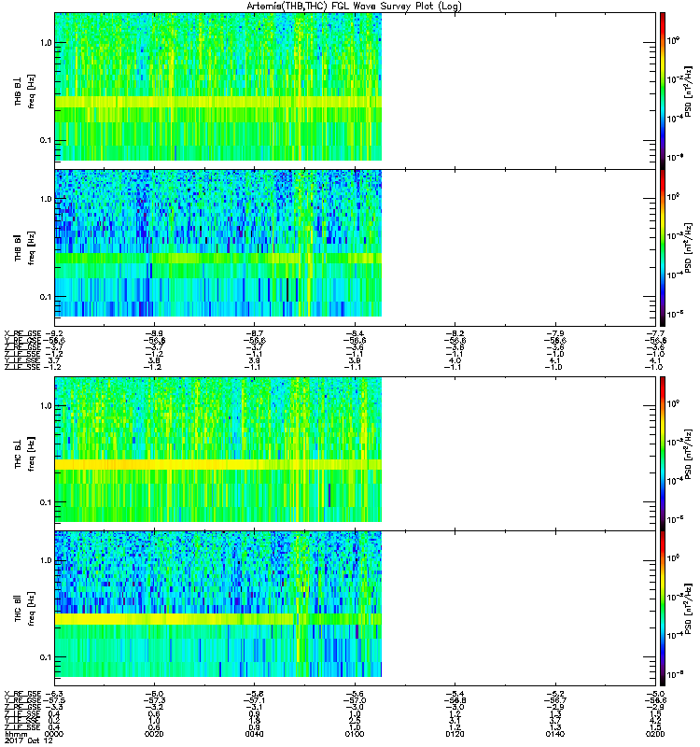
Task: Click the "-8.9" X_RE_GSE value under the THB panels
Action: 154,334
